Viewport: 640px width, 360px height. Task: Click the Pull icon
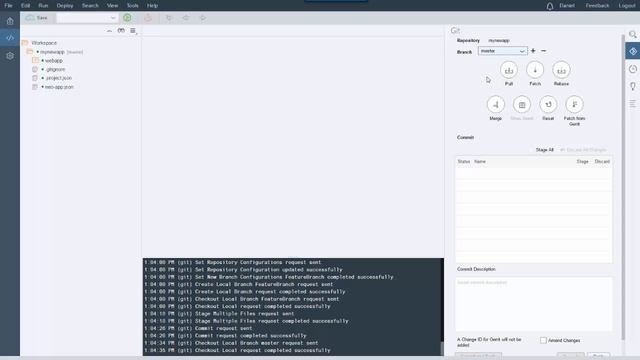point(509,70)
